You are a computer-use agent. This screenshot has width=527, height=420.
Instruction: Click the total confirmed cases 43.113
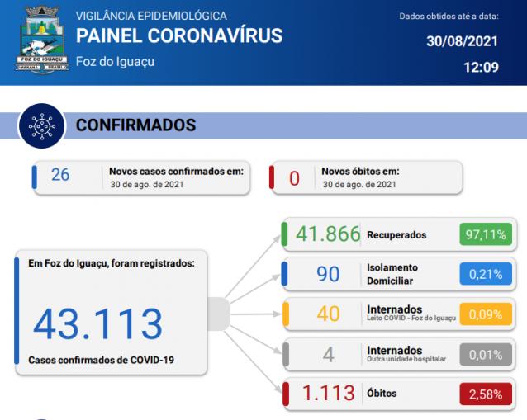[x=97, y=324]
